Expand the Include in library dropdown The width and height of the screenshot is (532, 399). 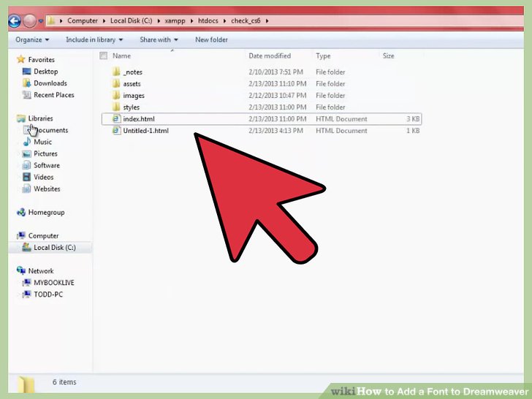(x=94, y=39)
